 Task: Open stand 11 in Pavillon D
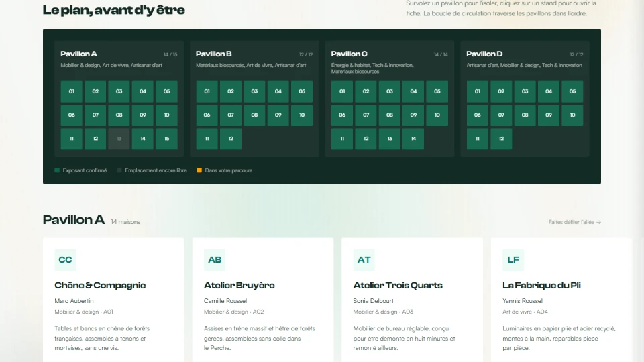click(x=477, y=139)
